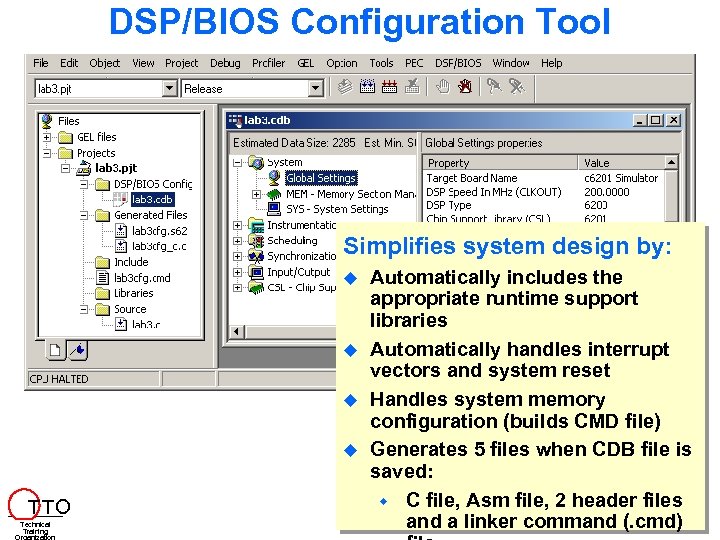
Task: Open the Project menu
Action: point(181,63)
